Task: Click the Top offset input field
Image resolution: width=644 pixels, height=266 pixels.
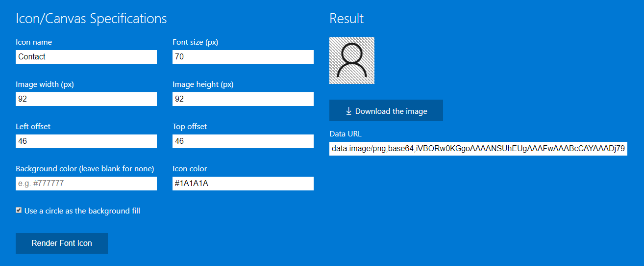Action: [243, 141]
